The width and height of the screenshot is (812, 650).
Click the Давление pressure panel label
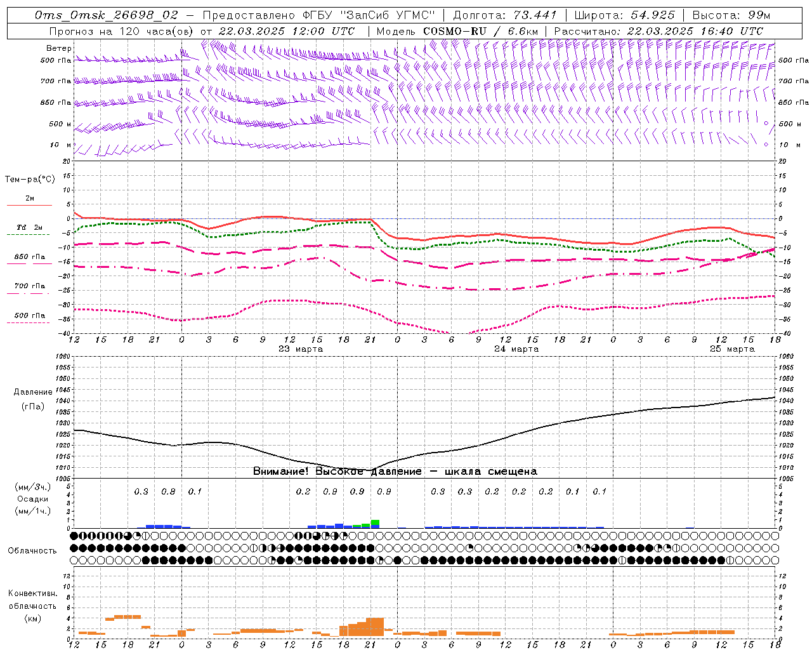pyautogui.click(x=33, y=392)
